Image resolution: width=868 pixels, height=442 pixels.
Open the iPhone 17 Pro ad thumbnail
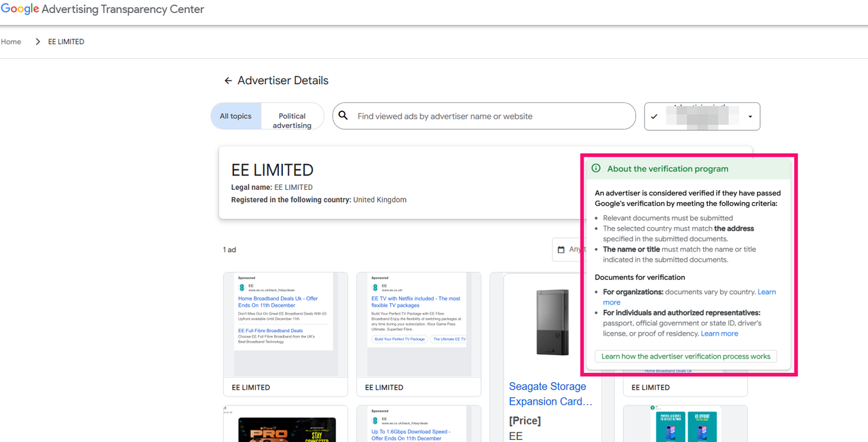click(286, 424)
